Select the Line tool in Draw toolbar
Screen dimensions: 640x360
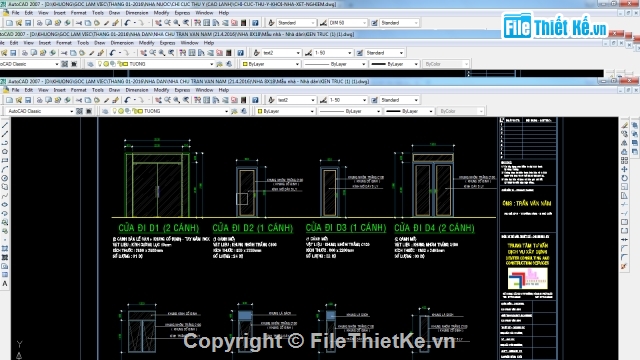click(5, 125)
